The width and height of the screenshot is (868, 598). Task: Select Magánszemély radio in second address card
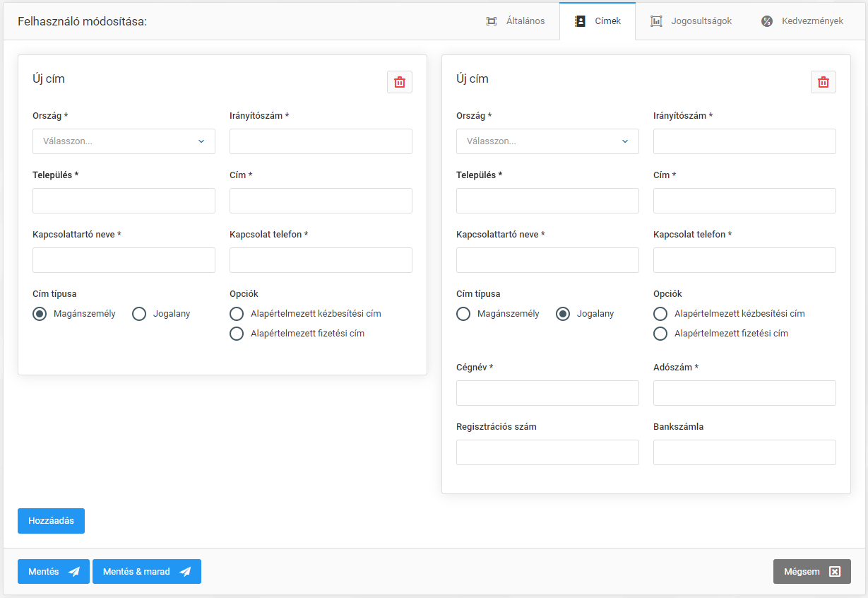point(463,314)
